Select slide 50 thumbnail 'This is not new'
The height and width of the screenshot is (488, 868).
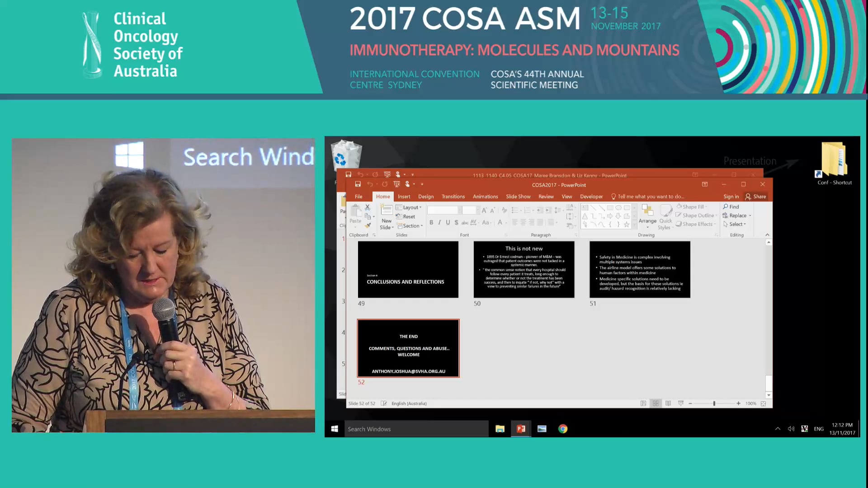(x=524, y=269)
